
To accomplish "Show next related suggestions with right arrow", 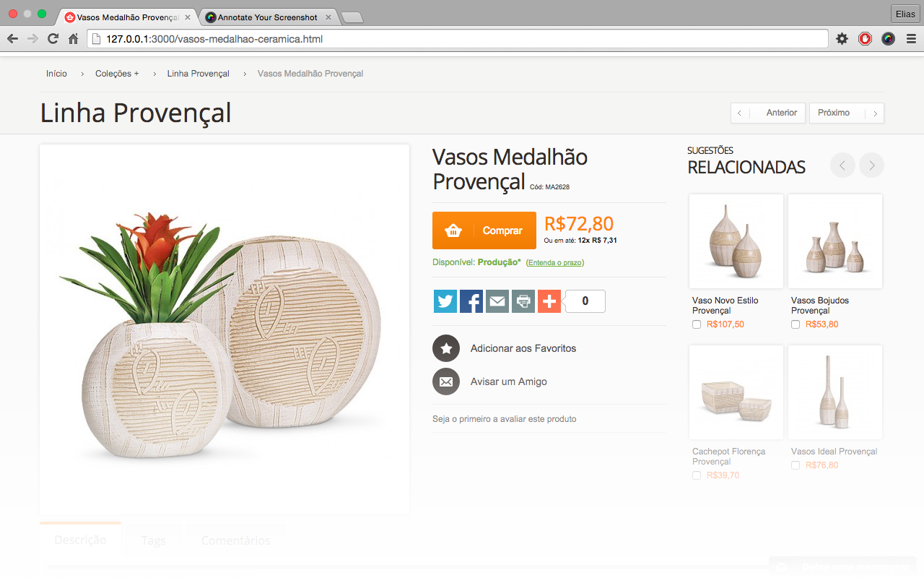I will 871,165.
